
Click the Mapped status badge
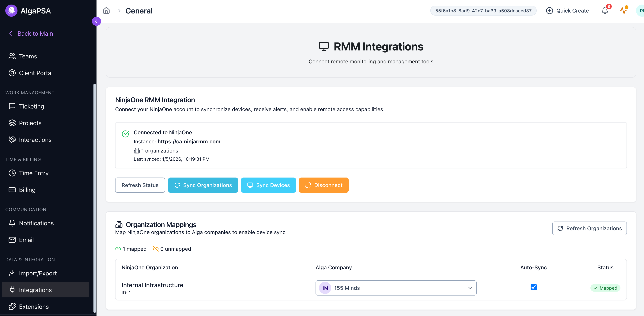605,288
